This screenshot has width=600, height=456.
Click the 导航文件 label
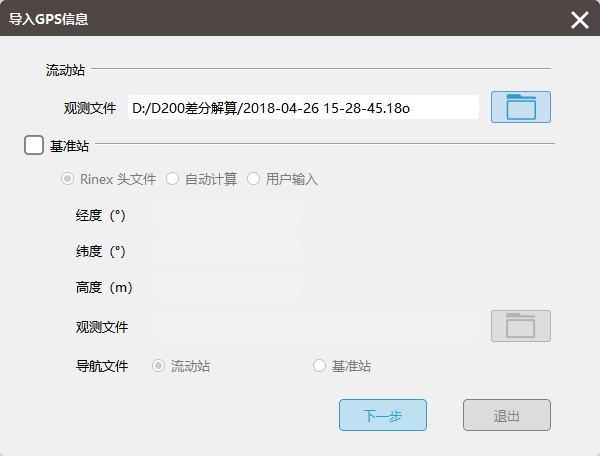pyautogui.click(x=102, y=366)
